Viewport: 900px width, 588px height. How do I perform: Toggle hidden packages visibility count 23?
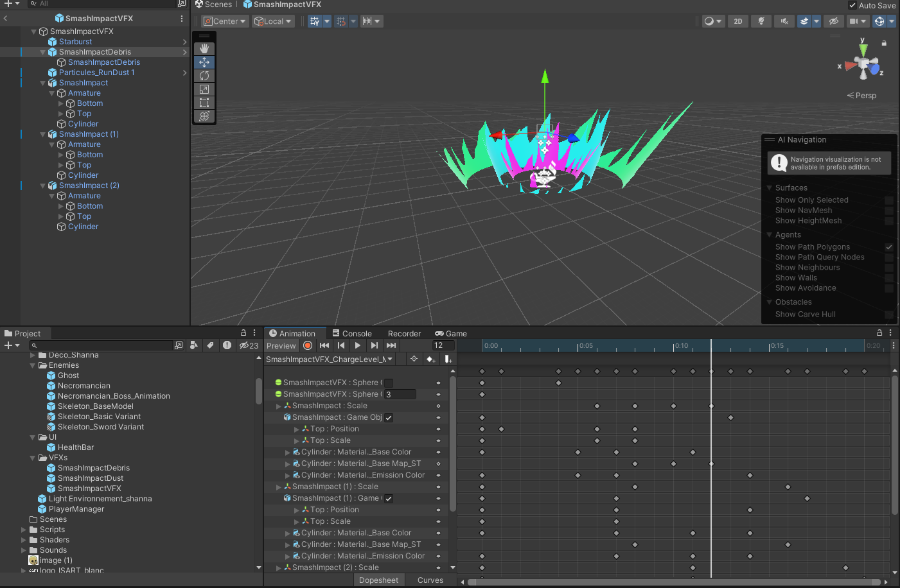point(249,345)
